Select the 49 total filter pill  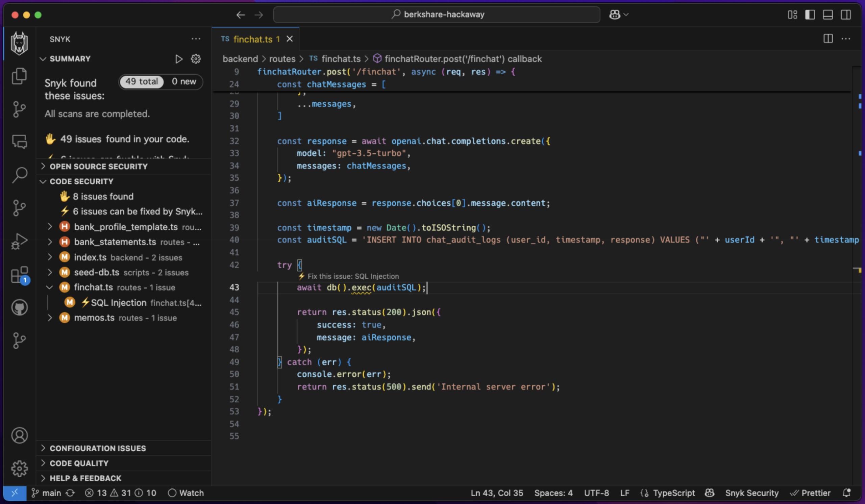click(142, 82)
